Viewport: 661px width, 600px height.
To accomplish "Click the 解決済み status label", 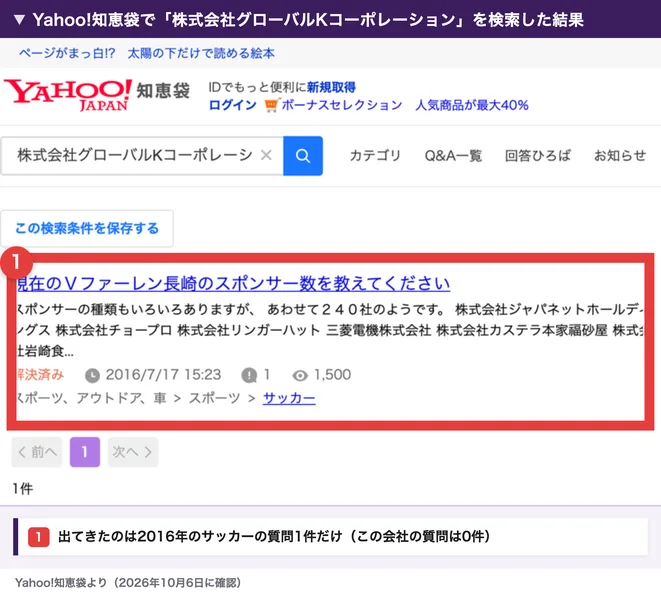I will (x=40, y=375).
